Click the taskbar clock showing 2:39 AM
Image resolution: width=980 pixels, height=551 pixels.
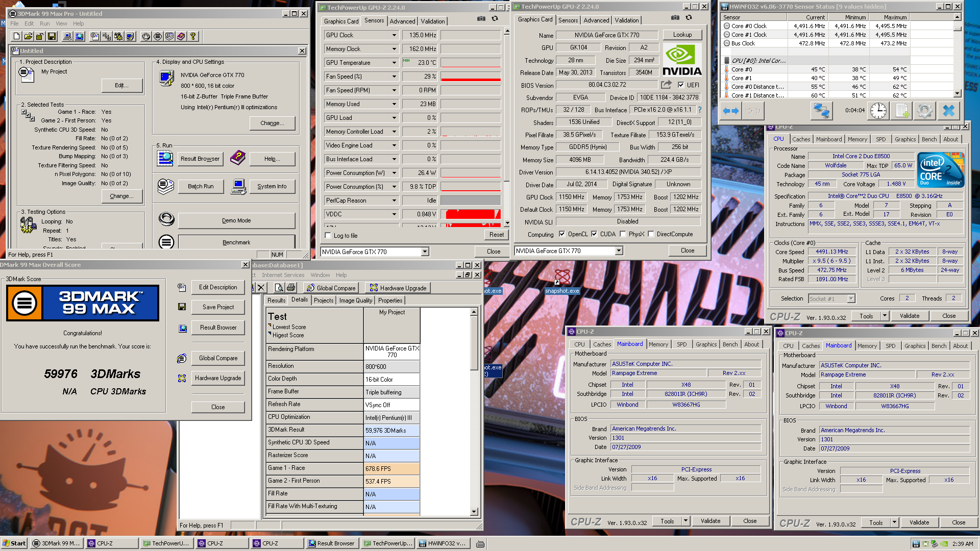click(962, 544)
